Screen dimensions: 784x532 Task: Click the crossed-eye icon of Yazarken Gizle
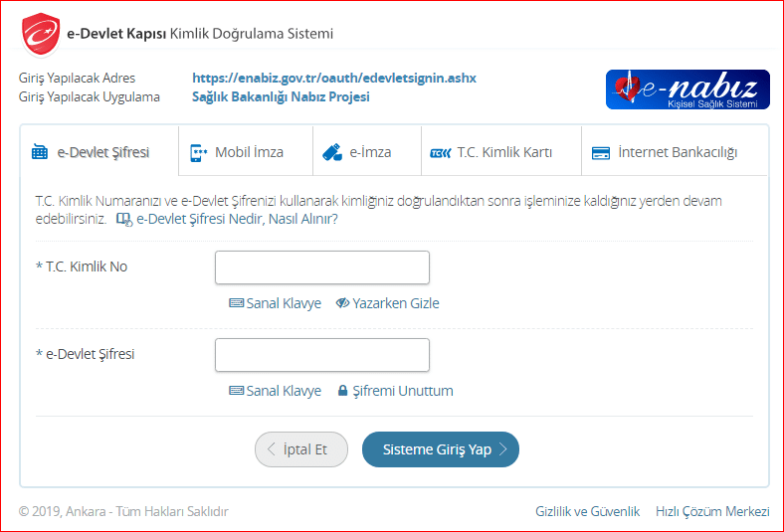click(x=342, y=303)
